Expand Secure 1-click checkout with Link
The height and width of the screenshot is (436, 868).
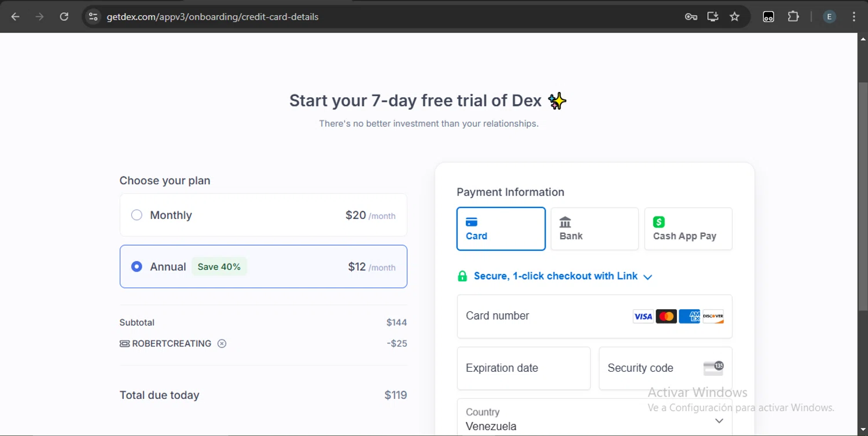[562, 276]
